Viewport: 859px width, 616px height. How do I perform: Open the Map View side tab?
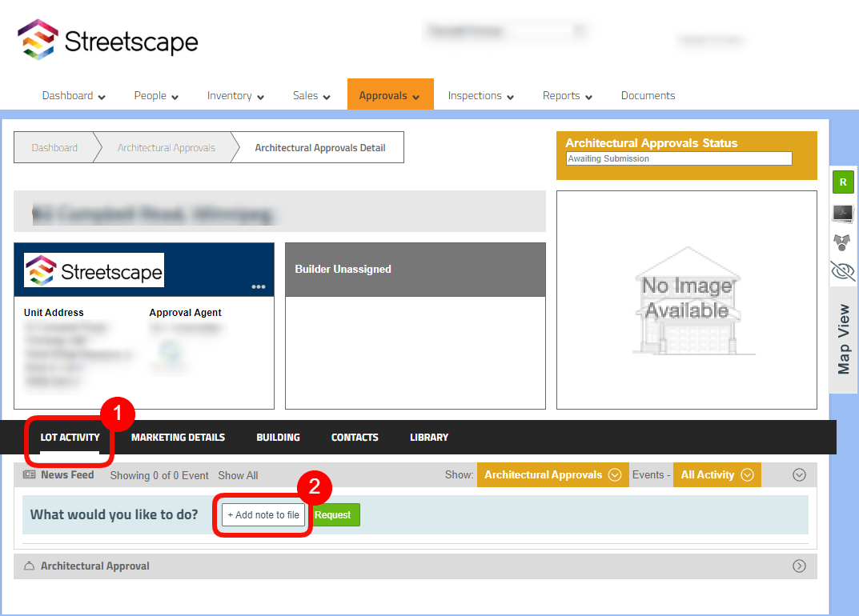click(x=844, y=339)
